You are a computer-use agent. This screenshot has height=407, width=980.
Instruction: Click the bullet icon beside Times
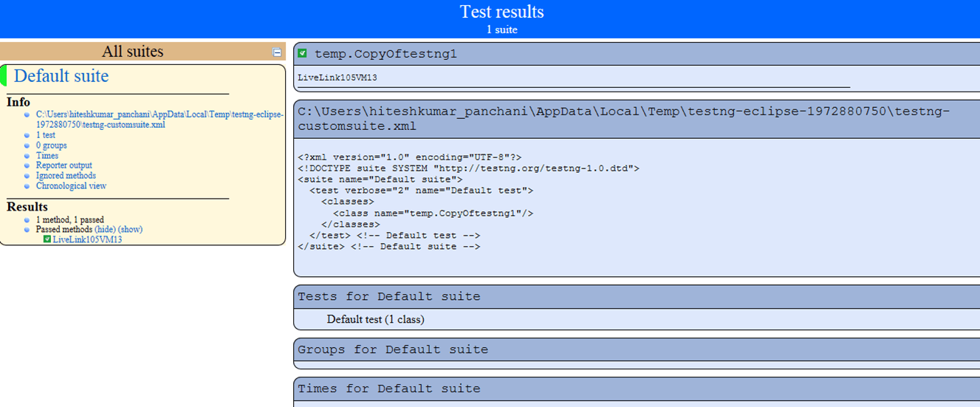(27, 156)
